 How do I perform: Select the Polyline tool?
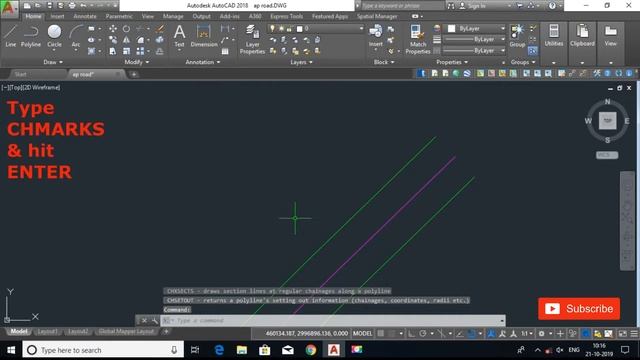pyautogui.click(x=31, y=36)
